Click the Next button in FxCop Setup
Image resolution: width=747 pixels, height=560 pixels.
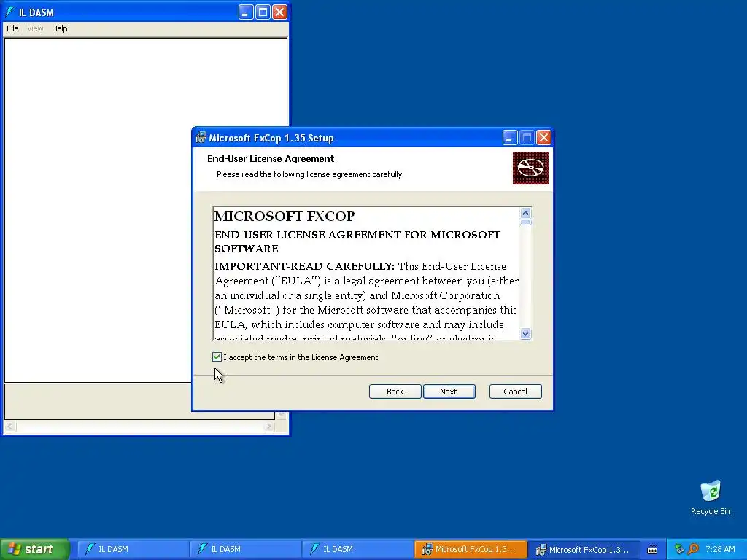449,392
